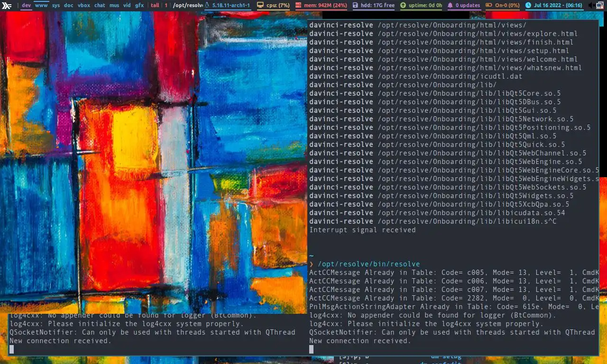Click the welcome.html path line
Image resolution: width=607 pixels, height=364 pixels.
click(x=443, y=59)
